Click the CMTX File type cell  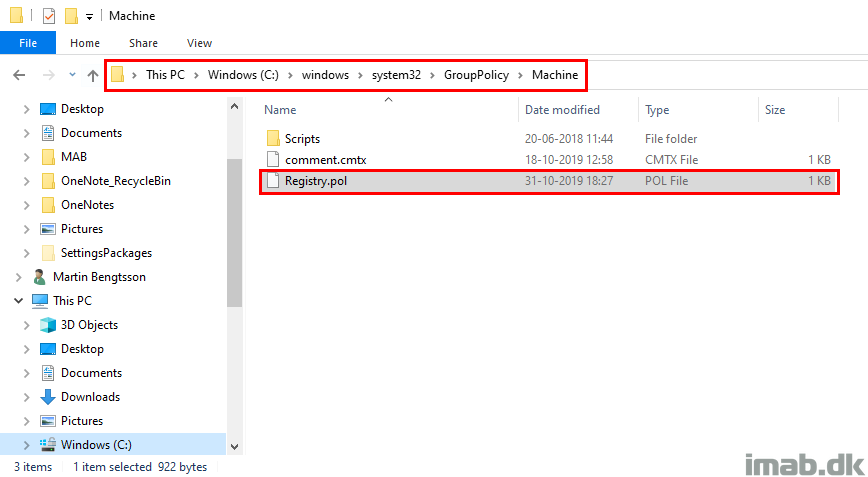[x=671, y=160]
